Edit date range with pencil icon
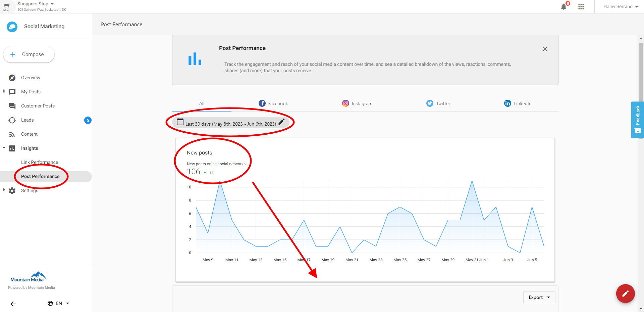The height and width of the screenshot is (312, 644). (x=281, y=122)
